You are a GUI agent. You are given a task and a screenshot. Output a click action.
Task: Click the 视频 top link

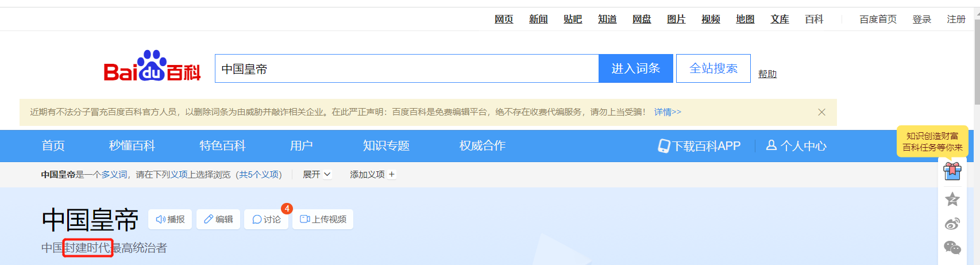pyautogui.click(x=711, y=20)
